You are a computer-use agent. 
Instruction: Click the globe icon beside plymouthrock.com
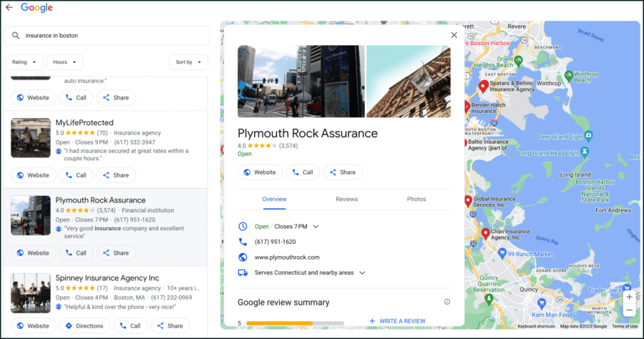click(243, 257)
